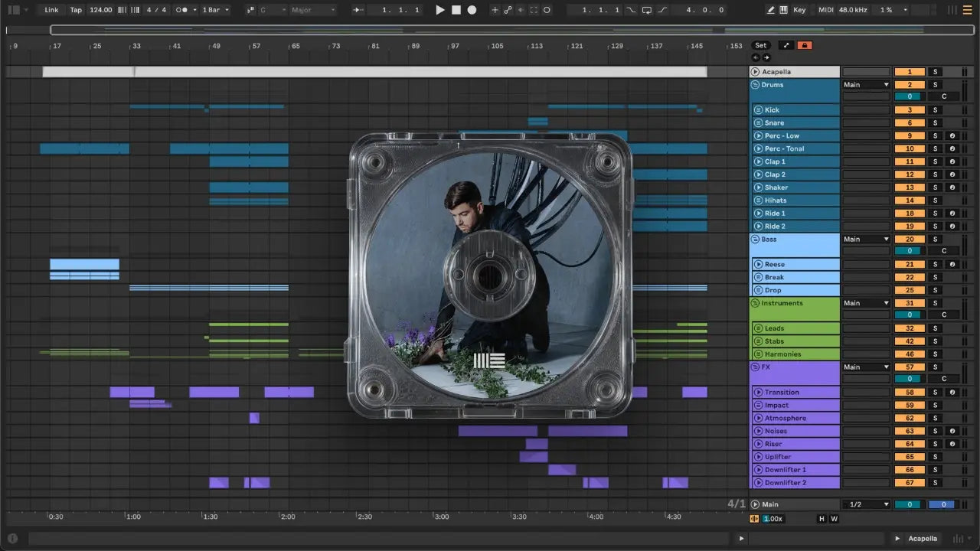Arm the Perc - Low track for recording
This screenshot has width=980, height=551.
(x=952, y=136)
